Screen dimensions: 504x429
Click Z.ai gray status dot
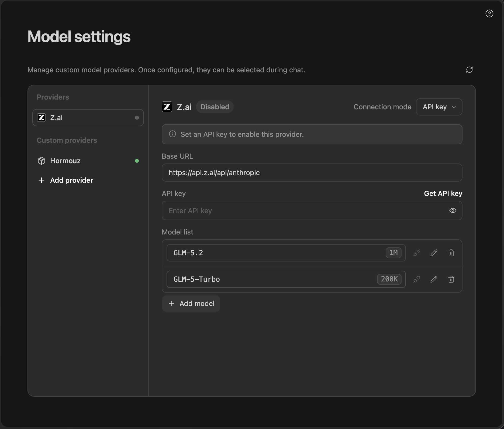point(137,118)
